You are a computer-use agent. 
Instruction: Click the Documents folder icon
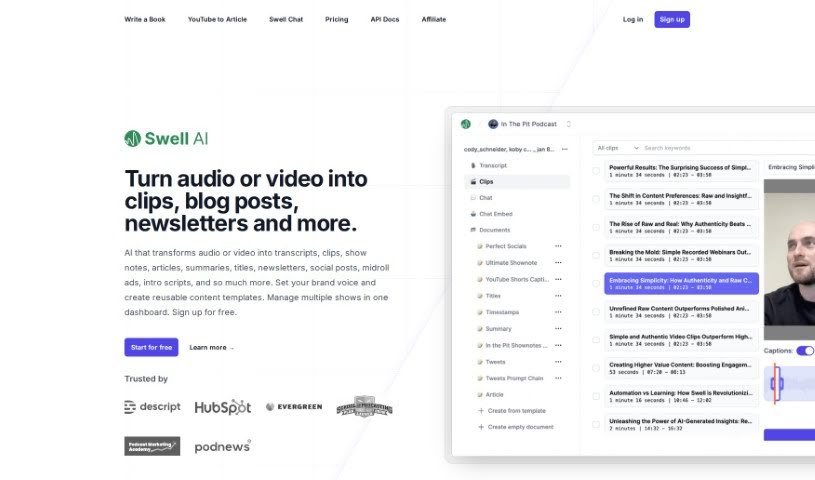[x=473, y=230]
